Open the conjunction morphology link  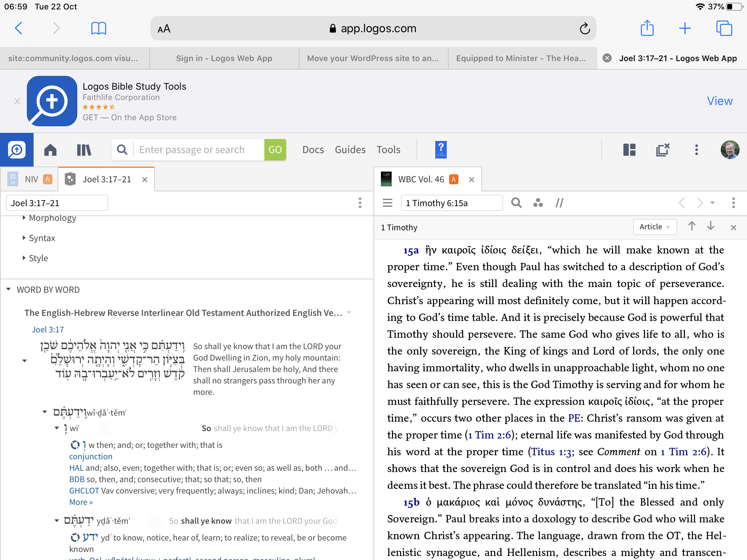pyautogui.click(x=90, y=456)
